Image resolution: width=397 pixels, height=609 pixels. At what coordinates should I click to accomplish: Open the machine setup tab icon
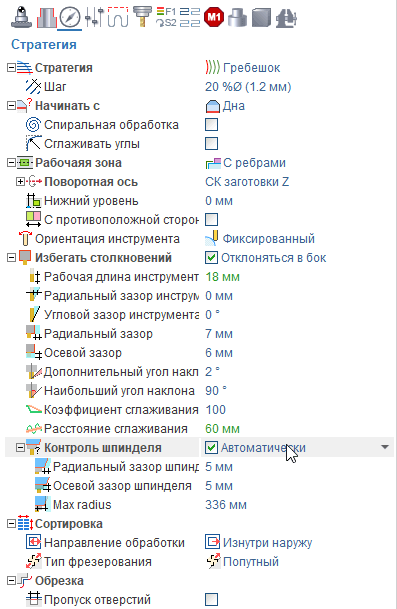tap(21, 18)
